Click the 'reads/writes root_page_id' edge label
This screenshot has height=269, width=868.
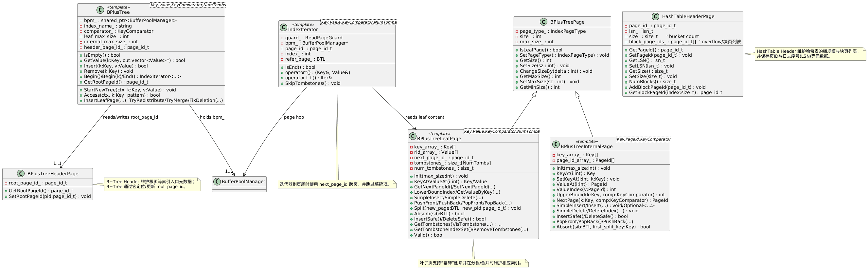(x=131, y=117)
